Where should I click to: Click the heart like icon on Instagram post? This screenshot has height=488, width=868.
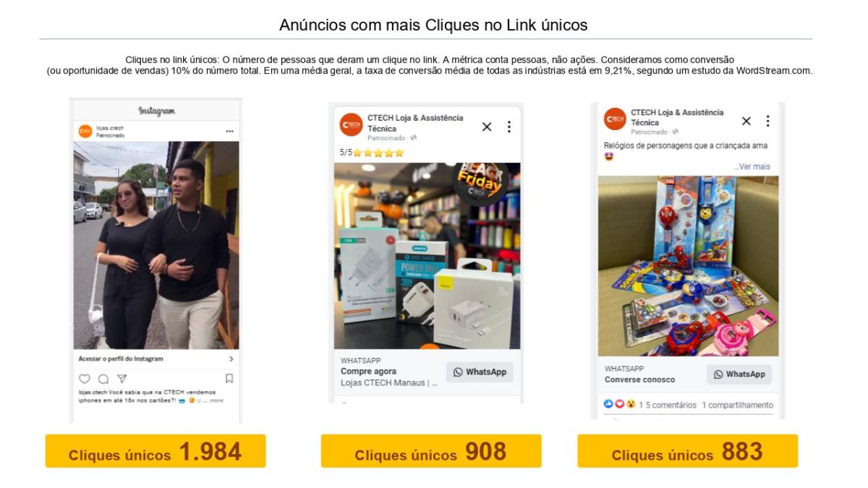[85, 378]
